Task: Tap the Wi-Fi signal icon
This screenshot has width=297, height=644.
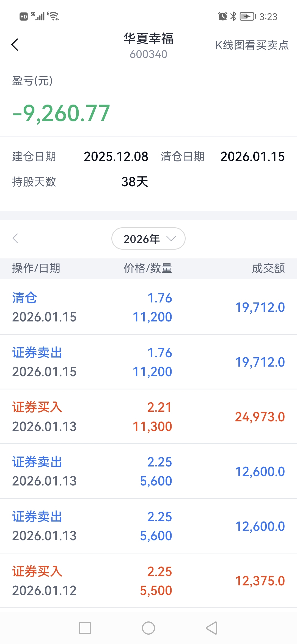Action: (53, 16)
